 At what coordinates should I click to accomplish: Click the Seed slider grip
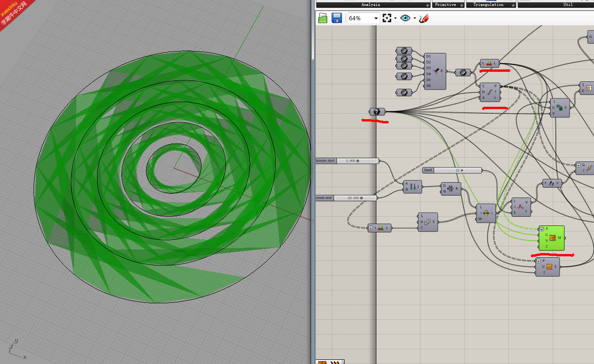pyautogui.click(x=461, y=170)
